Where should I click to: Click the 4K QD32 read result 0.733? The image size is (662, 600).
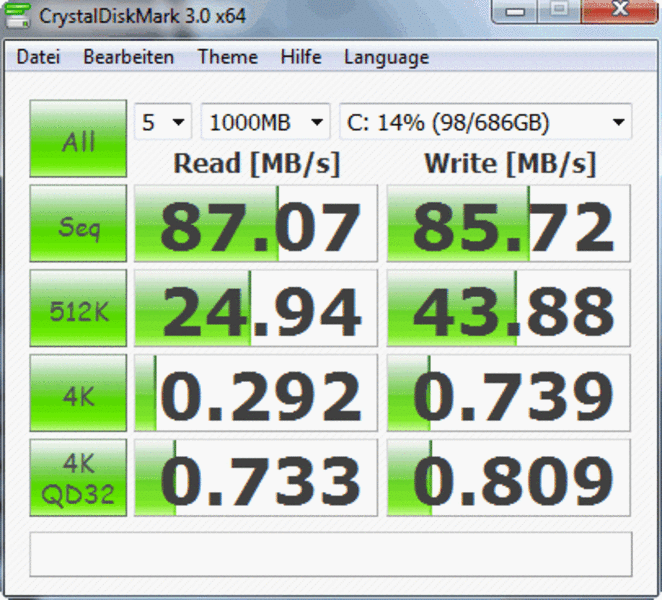256,478
